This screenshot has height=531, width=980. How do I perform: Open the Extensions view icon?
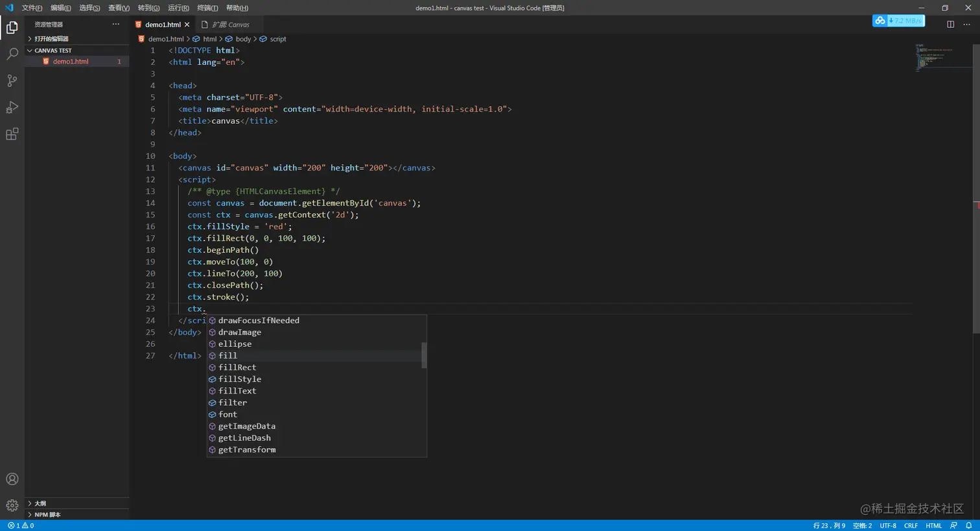click(x=12, y=134)
